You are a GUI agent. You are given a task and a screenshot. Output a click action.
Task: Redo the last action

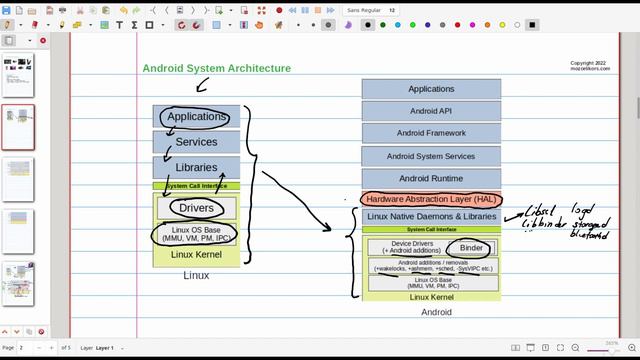[x=136, y=10]
